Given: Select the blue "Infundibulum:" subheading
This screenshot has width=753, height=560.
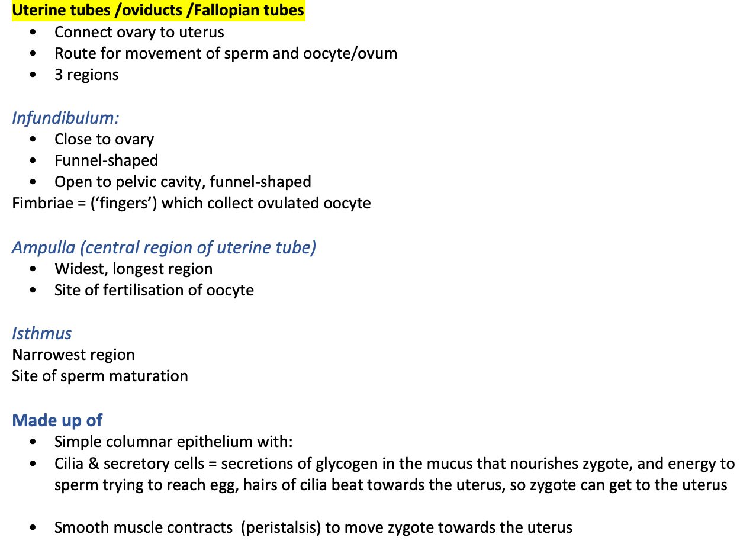Looking at the screenshot, I should point(65,118).
